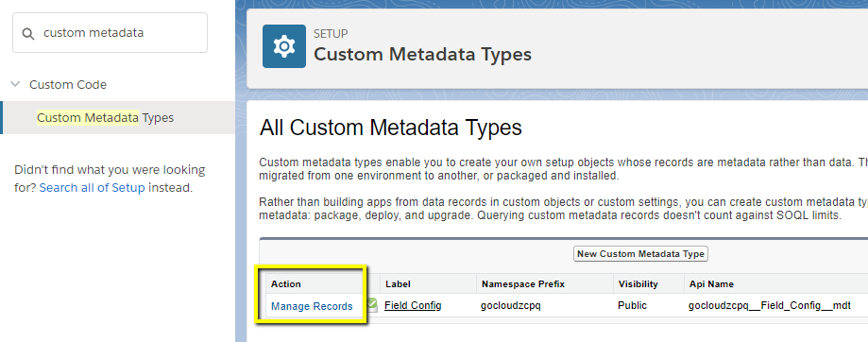Click the Label column header
Image resolution: width=868 pixels, height=342 pixels.
[398, 283]
